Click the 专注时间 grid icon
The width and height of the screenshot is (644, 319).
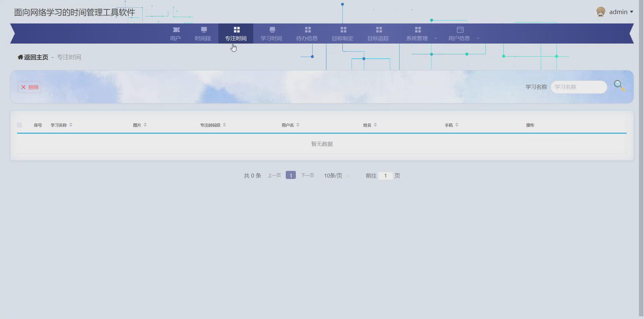(236, 29)
